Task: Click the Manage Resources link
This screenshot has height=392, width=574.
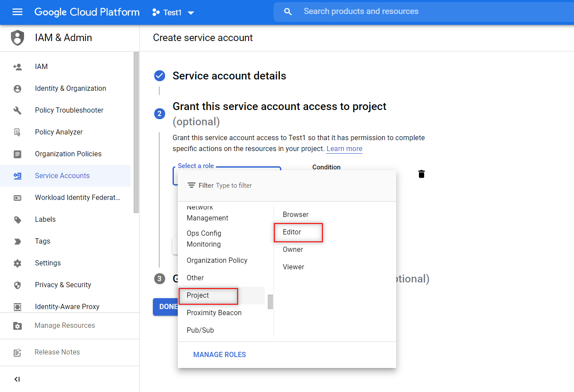Action: (x=65, y=326)
